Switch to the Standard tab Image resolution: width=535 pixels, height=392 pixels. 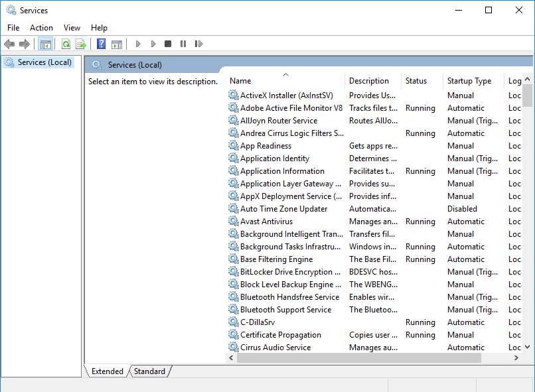149,371
